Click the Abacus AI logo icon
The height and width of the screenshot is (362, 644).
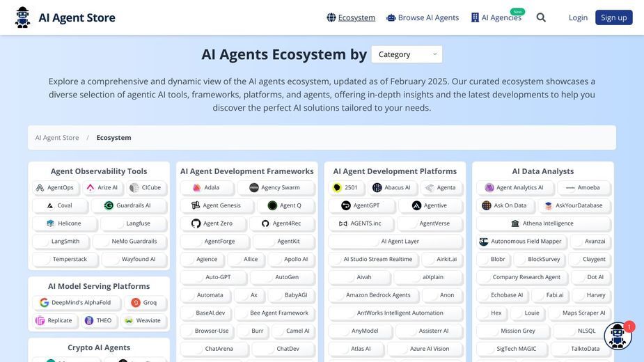point(377,188)
